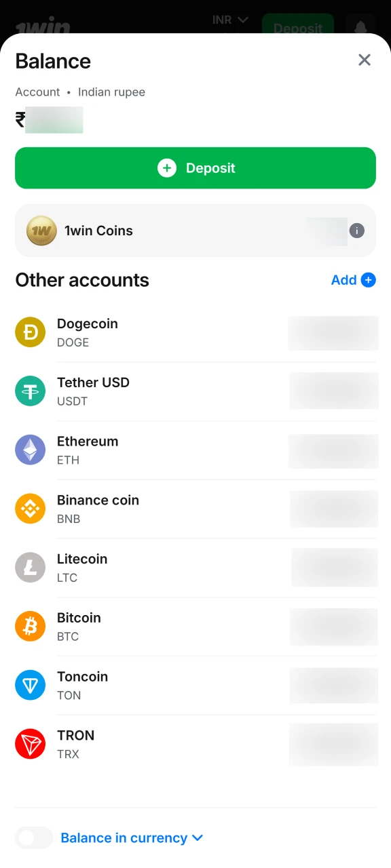Expand the Balance in currency chevron
Viewport: 391px width, 868px height.
pos(198,838)
